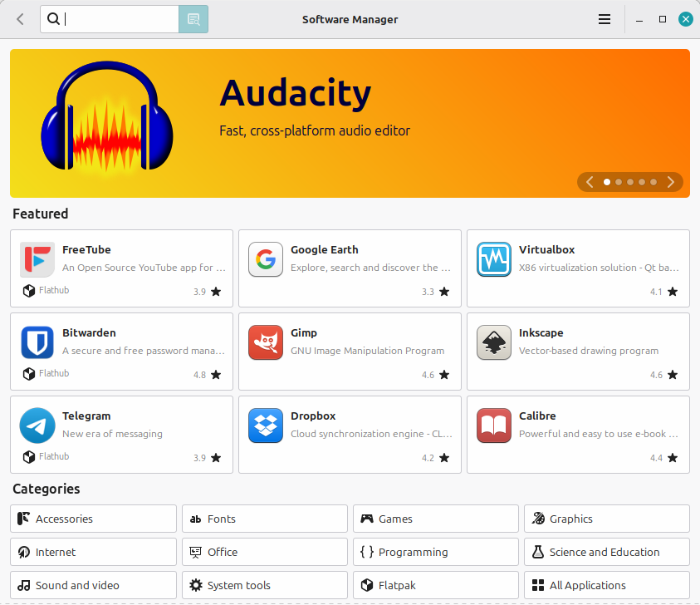Click Google Earth's 3.3 rating
The image size is (700, 605).
pyautogui.click(x=436, y=292)
